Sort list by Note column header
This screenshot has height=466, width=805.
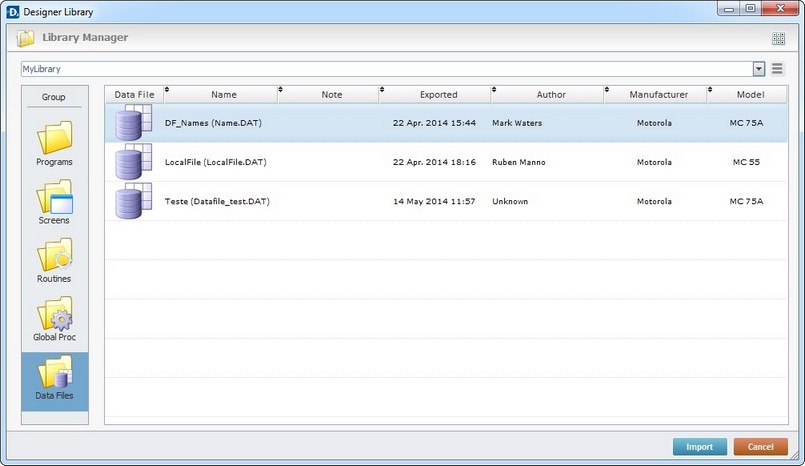[332, 94]
